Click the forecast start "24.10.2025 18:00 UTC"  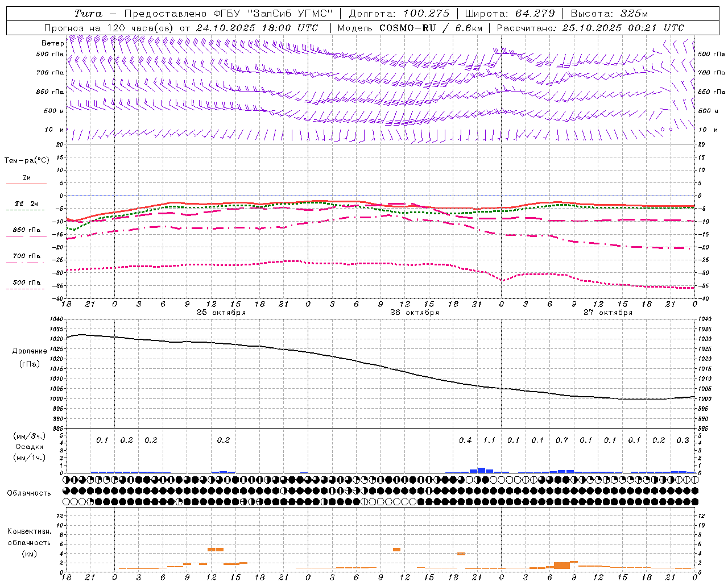coord(257,28)
